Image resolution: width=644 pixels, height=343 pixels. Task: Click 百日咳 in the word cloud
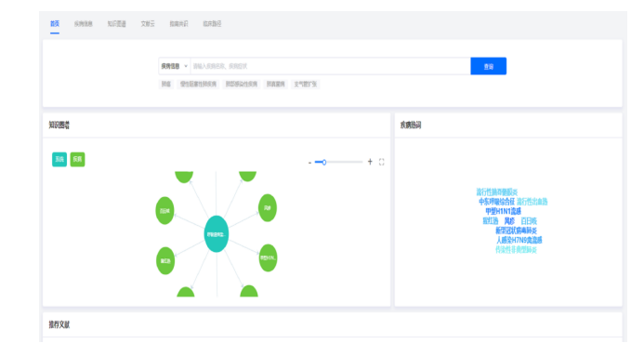coord(529,221)
